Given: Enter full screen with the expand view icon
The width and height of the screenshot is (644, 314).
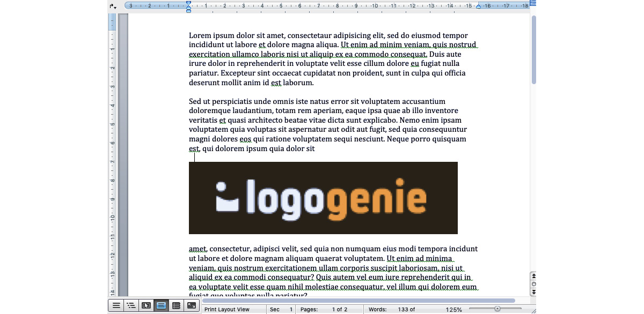Looking at the screenshot, I should click(x=191, y=305).
